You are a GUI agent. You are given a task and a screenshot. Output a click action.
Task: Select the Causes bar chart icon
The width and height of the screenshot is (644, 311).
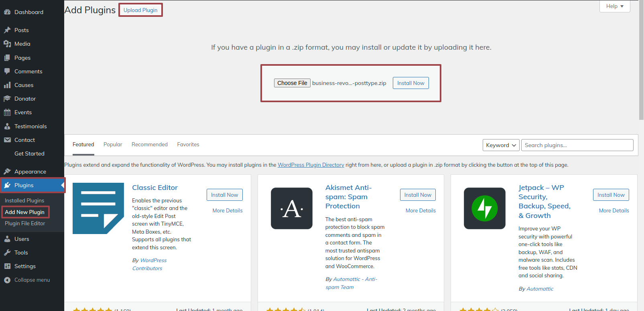(7, 85)
